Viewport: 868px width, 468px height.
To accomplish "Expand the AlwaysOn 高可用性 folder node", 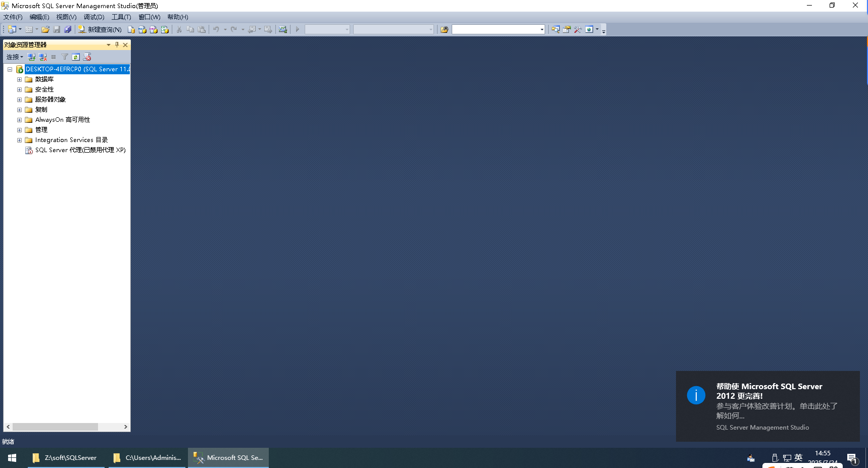I will [19, 120].
